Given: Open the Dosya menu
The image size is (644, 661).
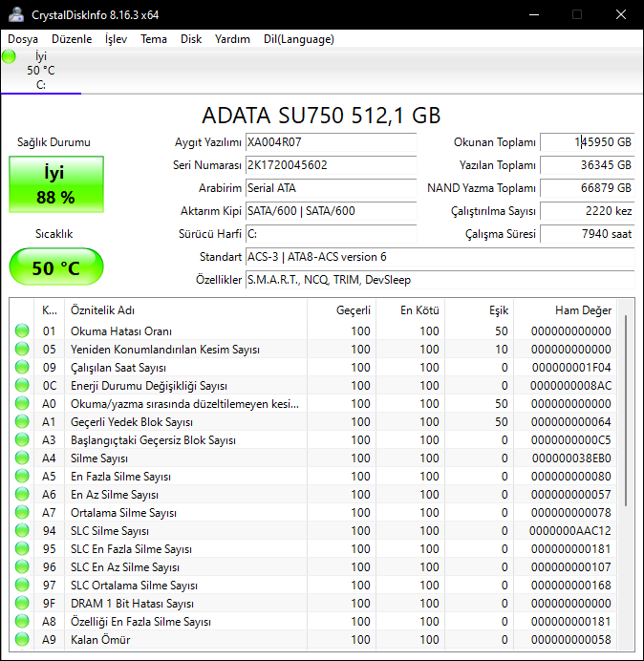Looking at the screenshot, I should click(23, 39).
